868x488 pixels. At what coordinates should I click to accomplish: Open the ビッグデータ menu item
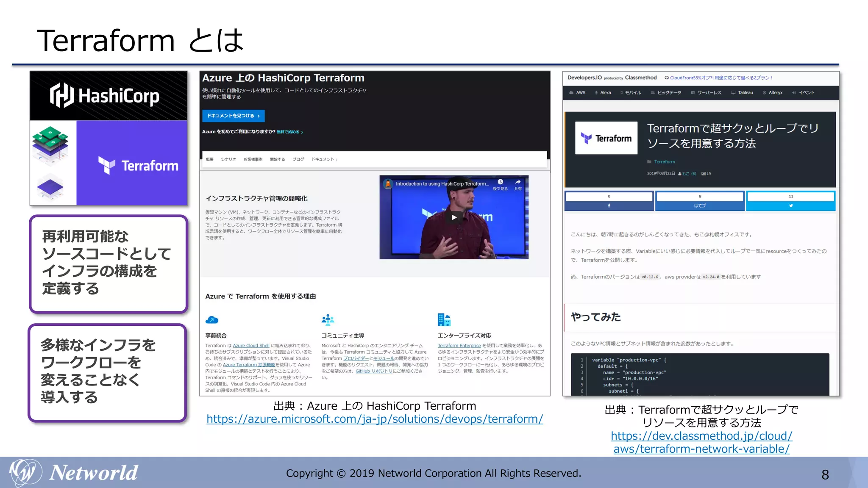point(666,93)
